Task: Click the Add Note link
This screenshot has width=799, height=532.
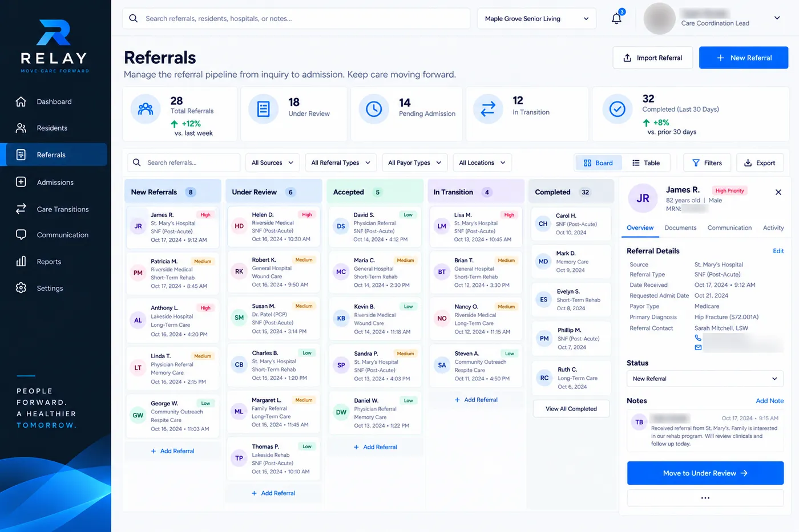Action: tap(769, 401)
